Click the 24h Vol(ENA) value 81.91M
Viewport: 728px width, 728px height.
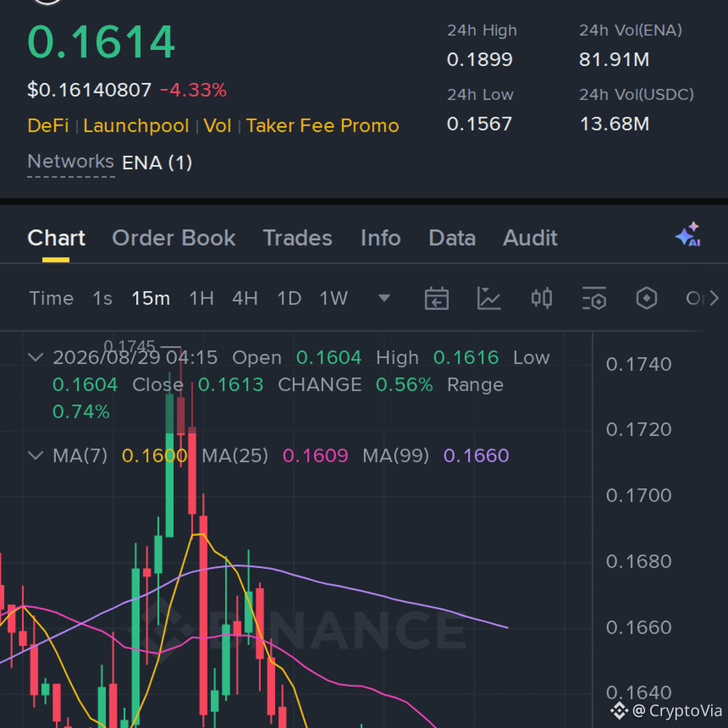[614, 59]
